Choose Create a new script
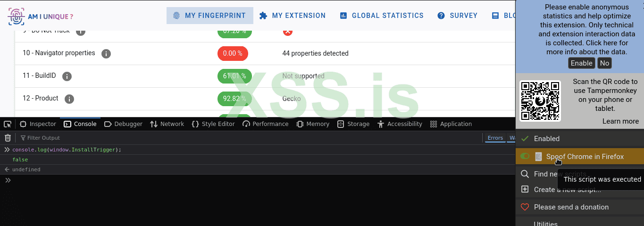Viewport: 644px width, 226px height. tap(568, 190)
